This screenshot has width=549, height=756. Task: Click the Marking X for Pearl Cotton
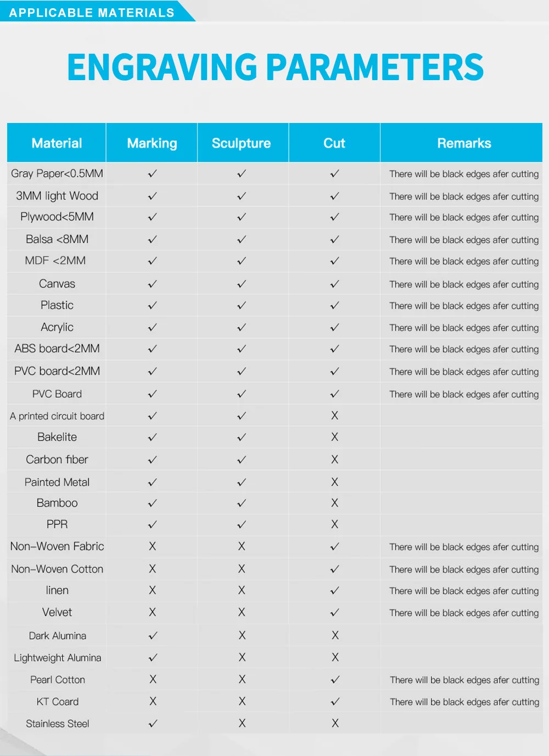click(153, 679)
